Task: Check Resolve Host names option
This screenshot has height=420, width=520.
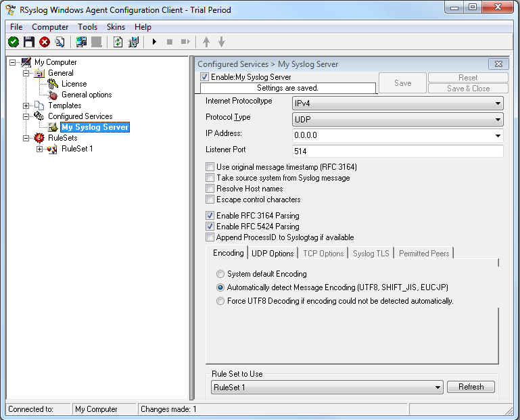Action: tap(210, 189)
